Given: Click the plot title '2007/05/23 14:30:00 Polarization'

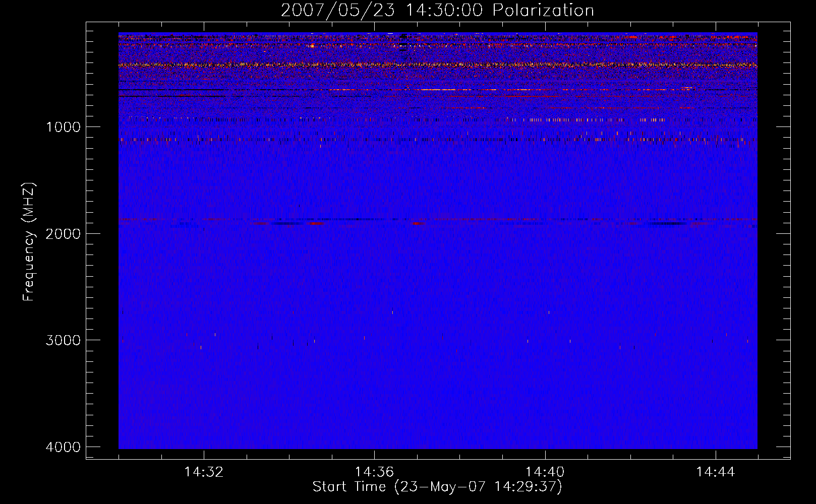Looking at the screenshot, I should [437, 10].
